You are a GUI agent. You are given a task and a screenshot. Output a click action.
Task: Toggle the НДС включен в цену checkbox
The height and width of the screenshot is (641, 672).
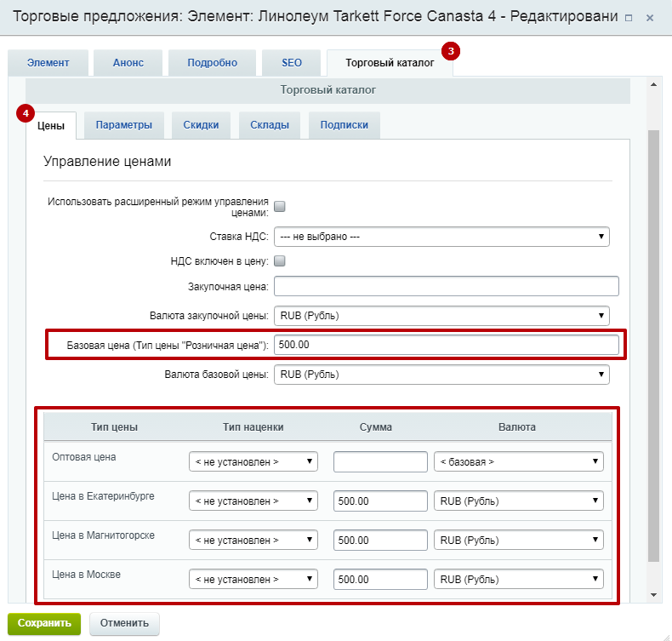pyautogui.click(x=279, y=260)
